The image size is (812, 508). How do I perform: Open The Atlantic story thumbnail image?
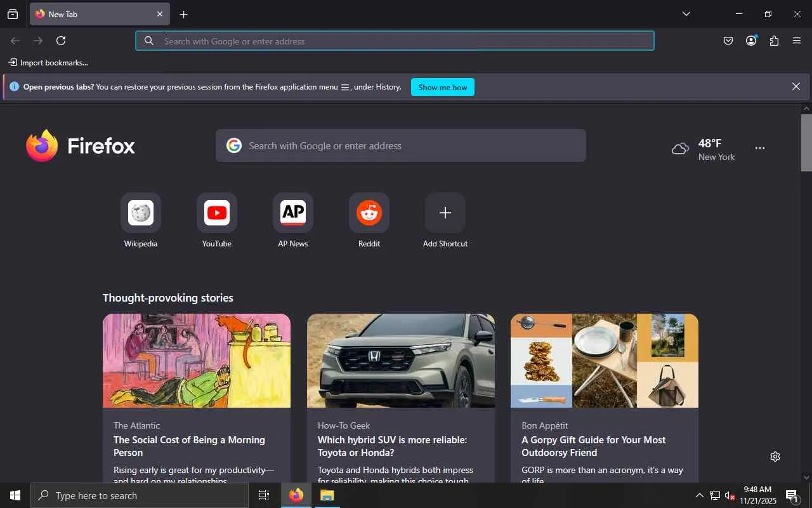197,361
